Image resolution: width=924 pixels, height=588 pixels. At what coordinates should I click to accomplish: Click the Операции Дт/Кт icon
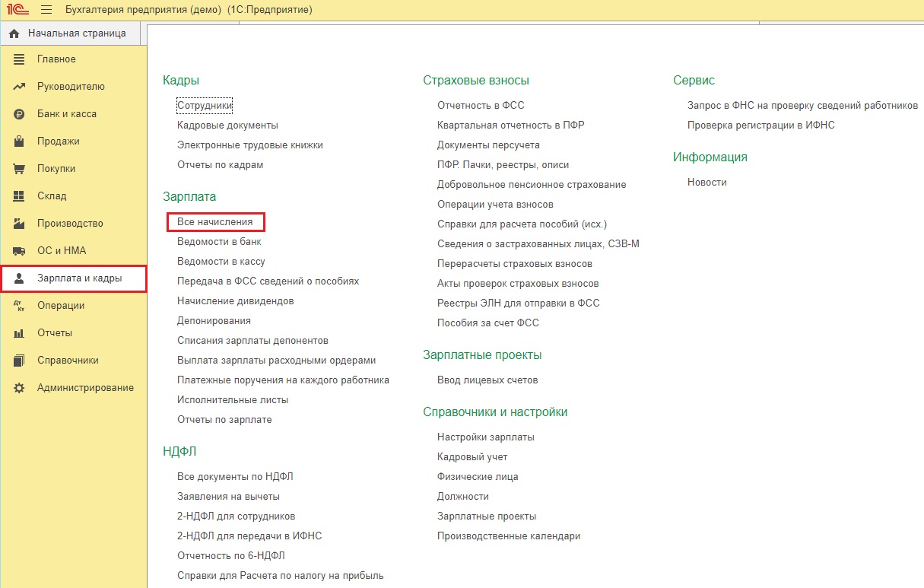point(18,306)
